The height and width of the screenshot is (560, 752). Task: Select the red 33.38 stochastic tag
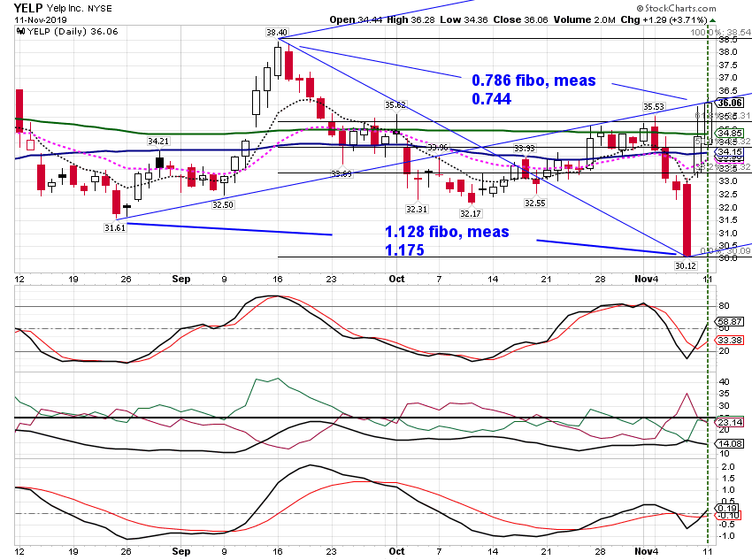point(730,340)
